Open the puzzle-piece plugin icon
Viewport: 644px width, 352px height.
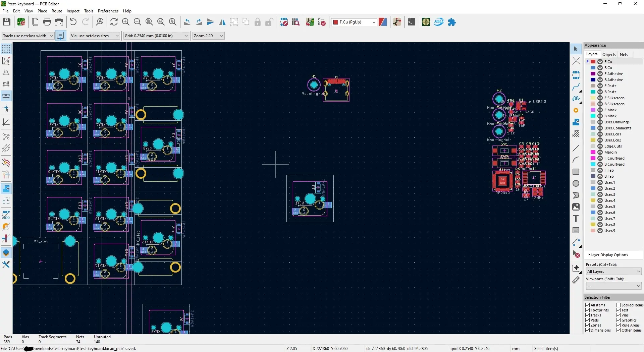tap(452, 22)
